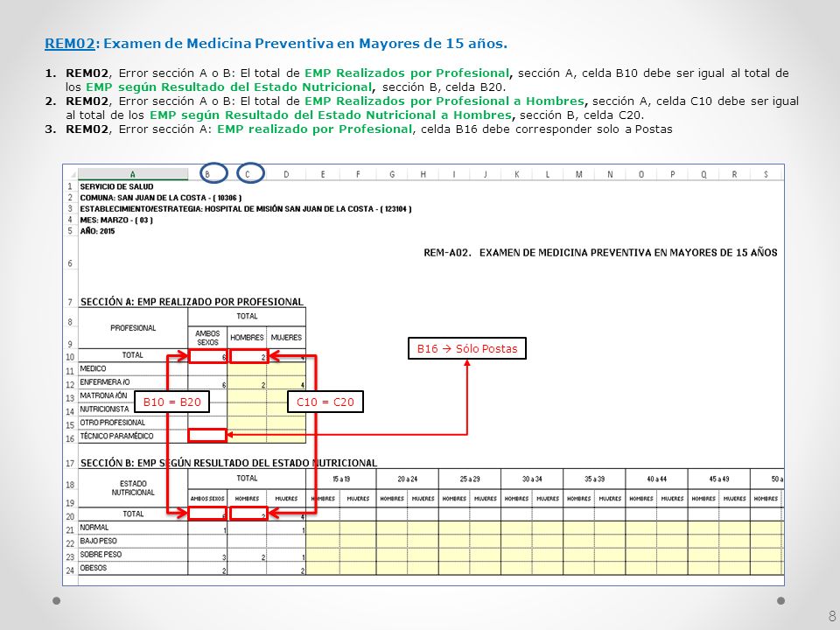Viewport: 840px width, 630px height.
Task: Select column B header
Action: click(x=208, y=174)
